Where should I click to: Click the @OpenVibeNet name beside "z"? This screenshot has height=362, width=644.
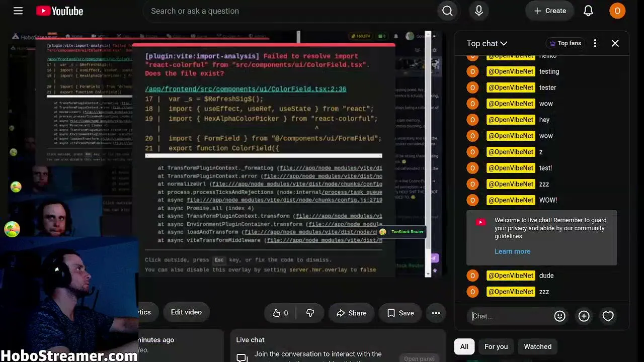click(511, 152)
